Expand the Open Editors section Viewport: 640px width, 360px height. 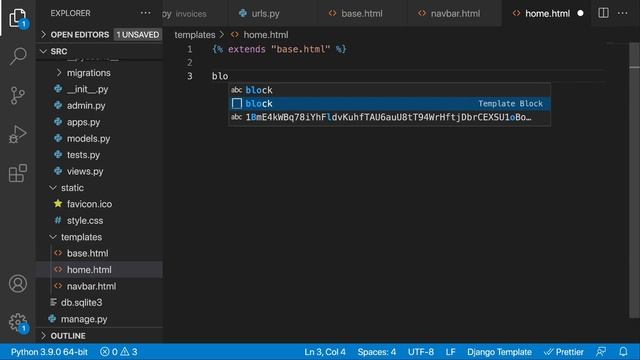point(44,35)
